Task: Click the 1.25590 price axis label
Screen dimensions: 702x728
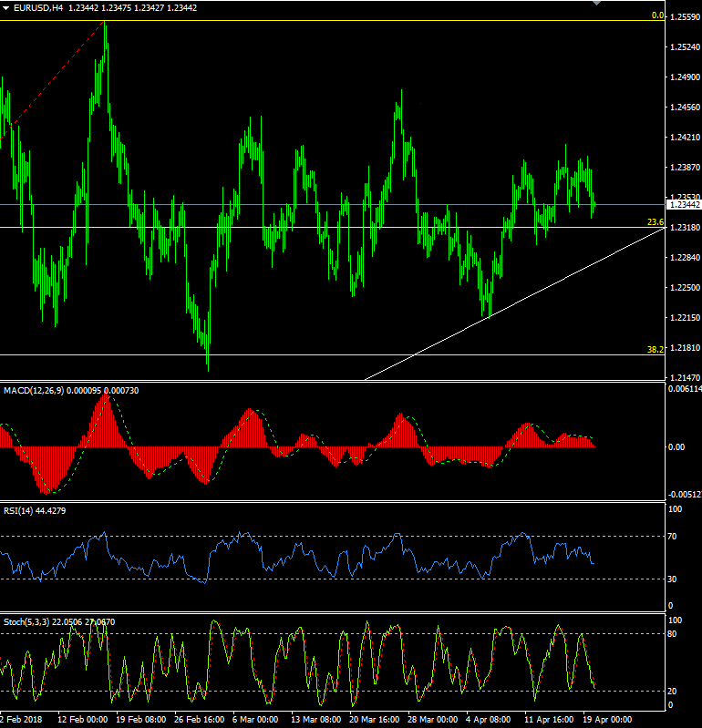Action: pos(684,17)
